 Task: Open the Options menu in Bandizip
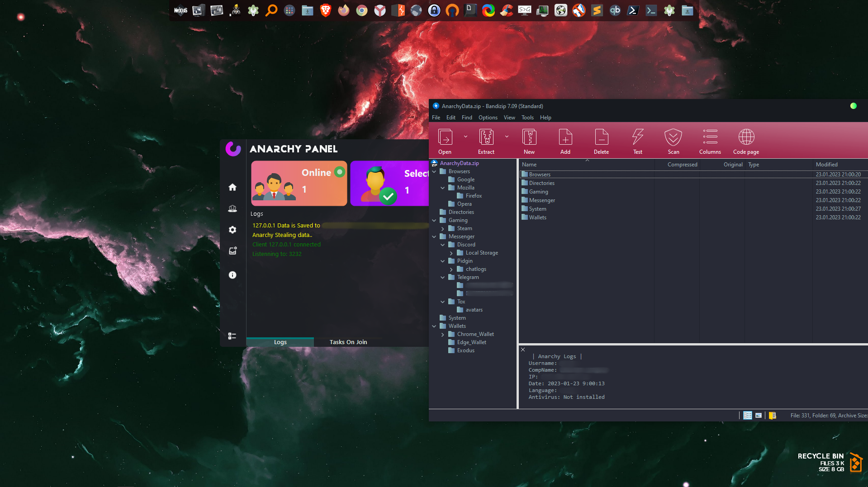tap(488, 118)
